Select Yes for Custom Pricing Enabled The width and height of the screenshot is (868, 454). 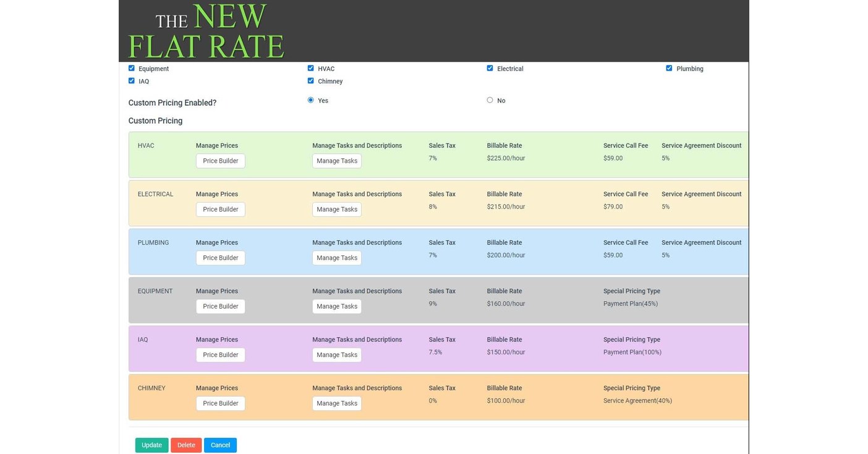pyautogui.click(x=310, y=100)
